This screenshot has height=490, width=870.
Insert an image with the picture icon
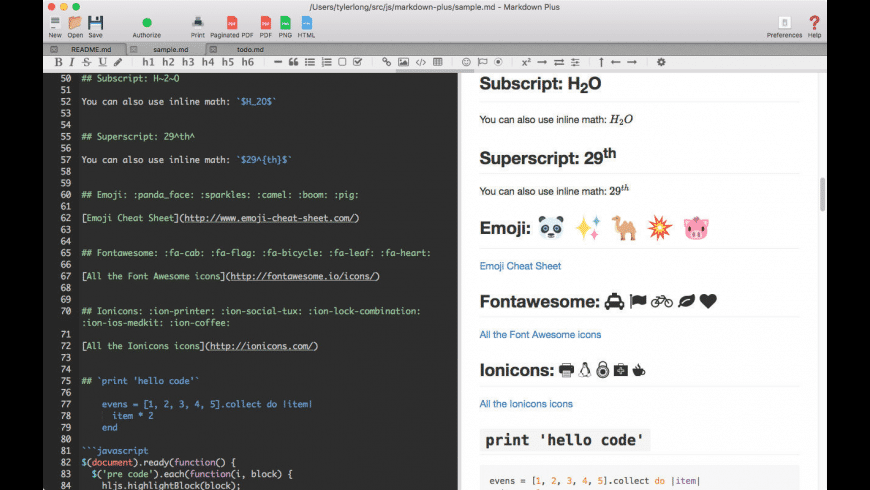click(403, 62)
